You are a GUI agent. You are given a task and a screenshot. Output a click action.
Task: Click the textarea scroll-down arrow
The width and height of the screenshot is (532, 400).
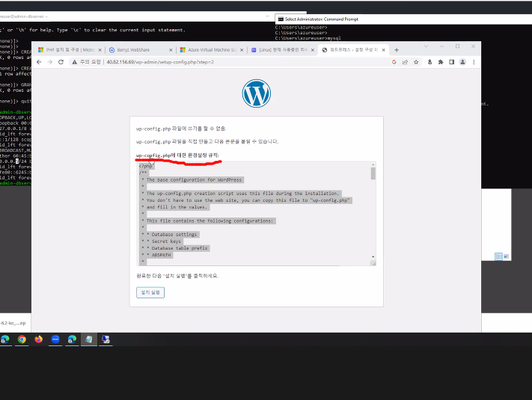(373, 257)
